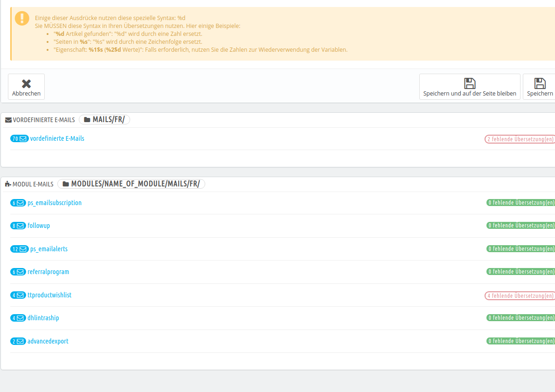Screen dimensions: 555x392
Task: Click the envelope icon beside VORDEFINIERTE E-MAILS
Action: point(8,120)
